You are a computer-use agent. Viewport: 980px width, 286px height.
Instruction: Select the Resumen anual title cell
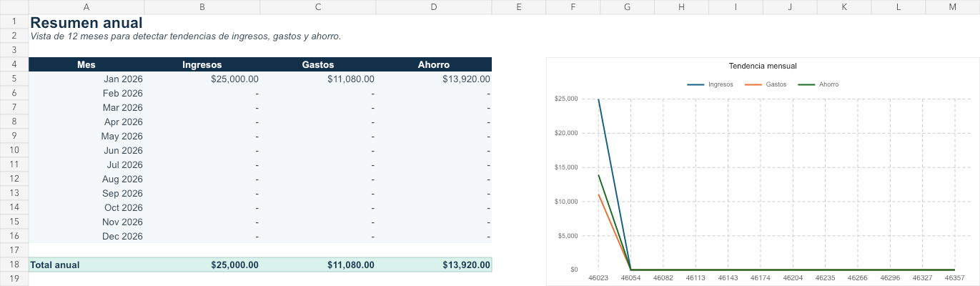[86, 22]
